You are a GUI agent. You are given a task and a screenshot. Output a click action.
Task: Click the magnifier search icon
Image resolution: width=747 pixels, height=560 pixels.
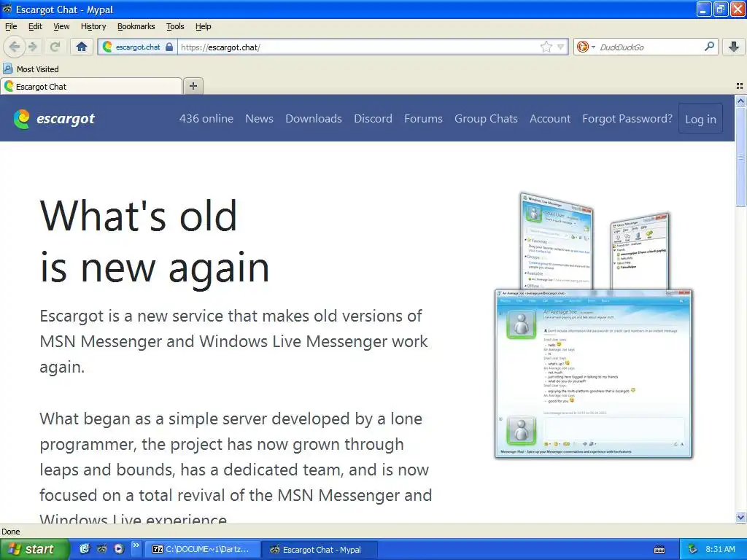pyautogui.click(x=709, y=46)
